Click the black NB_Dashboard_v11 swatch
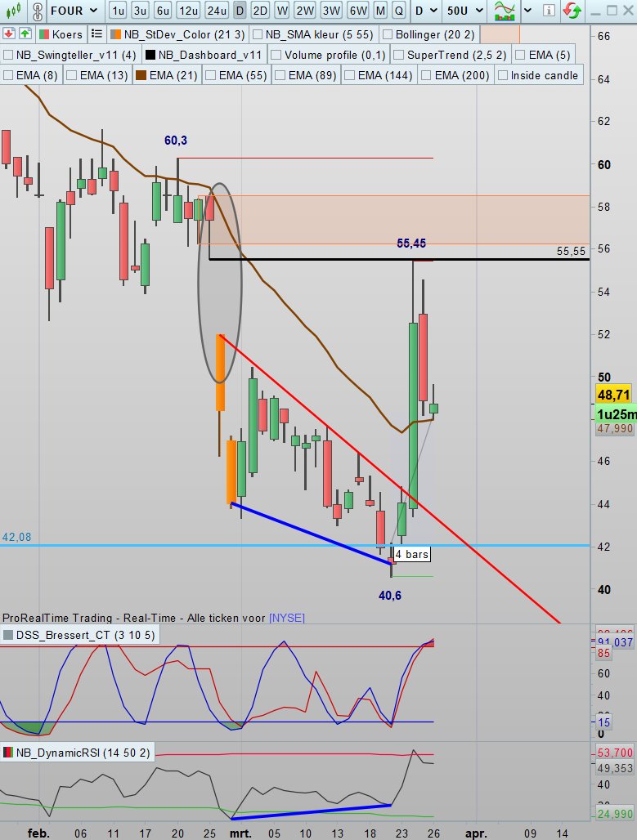 tap(150, 55)
